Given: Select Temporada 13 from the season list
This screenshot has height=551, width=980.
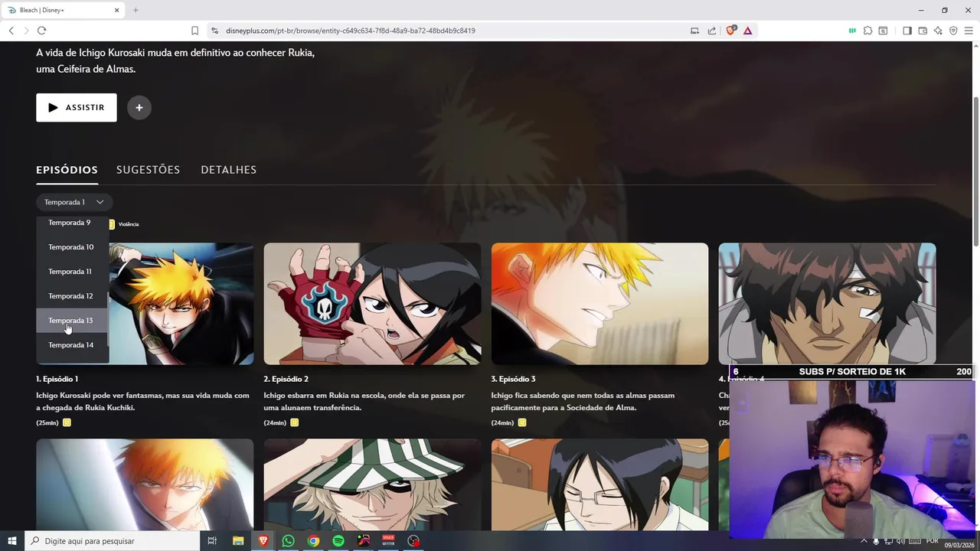Looking at the screenshot, I should click(x=71, y=321).
